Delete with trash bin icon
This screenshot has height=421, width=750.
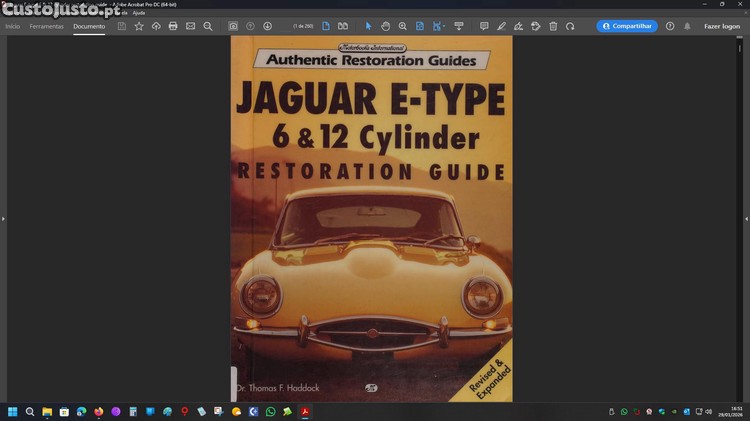coord(553,26)
